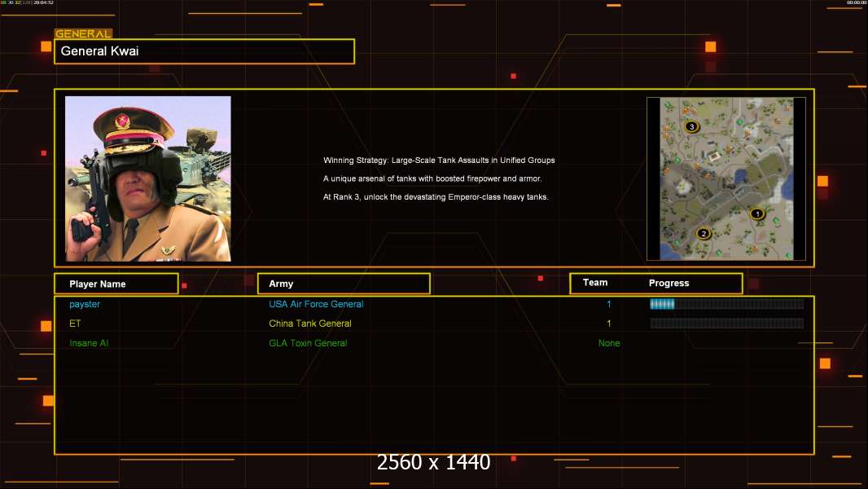This screenshot has height=489, width=868.
Task: Click the GENERAL label above name box
Action: (x=84, y=33)
